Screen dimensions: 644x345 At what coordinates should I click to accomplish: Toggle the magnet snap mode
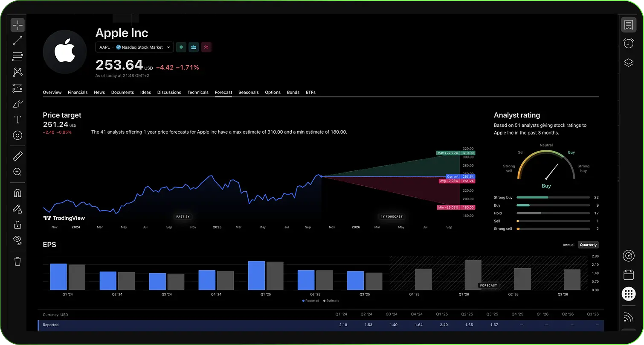pos(17,193)
